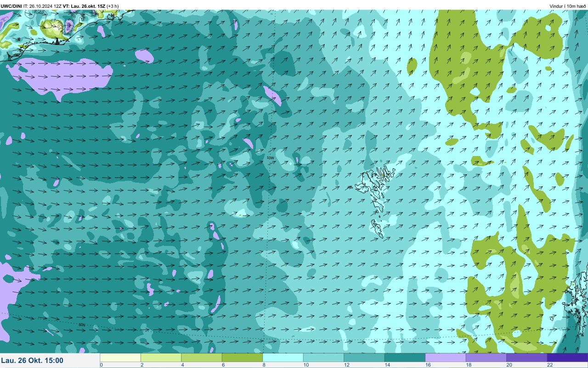
Task: Click the violet 20–22 legend swatch
Action: 527,357
